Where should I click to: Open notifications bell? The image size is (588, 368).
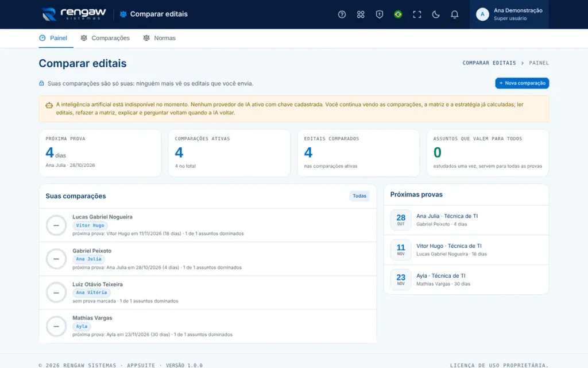[x=454, y=14]
